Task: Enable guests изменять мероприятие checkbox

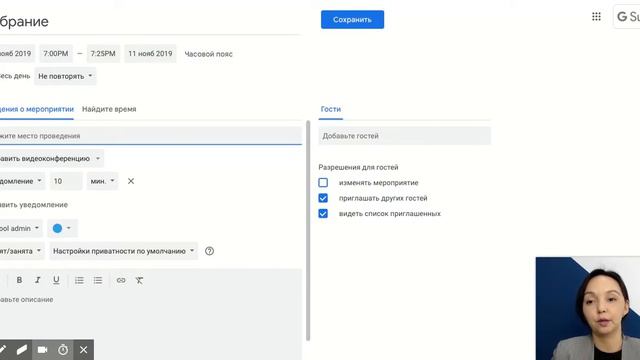Action: pos(323,182)
